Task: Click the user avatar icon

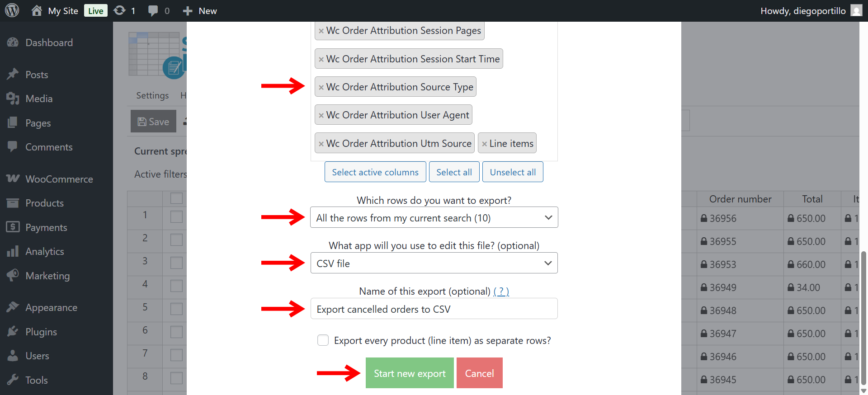Action: (x=856, y=10)
